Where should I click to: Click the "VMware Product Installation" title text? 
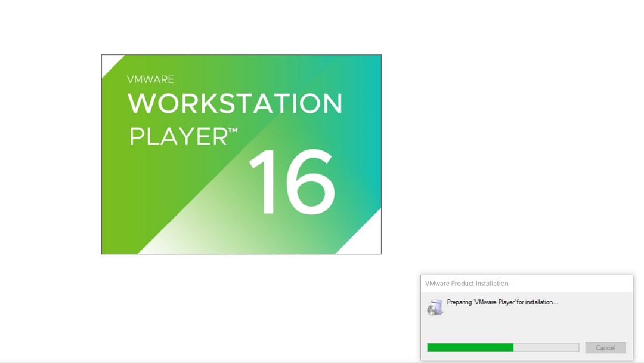(x=466, y=283)
